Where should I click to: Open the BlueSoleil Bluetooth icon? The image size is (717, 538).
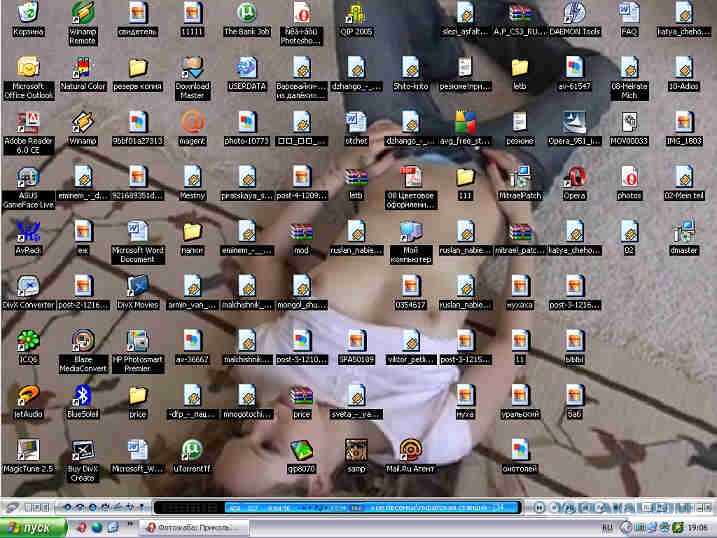click(x=82, y=401)
